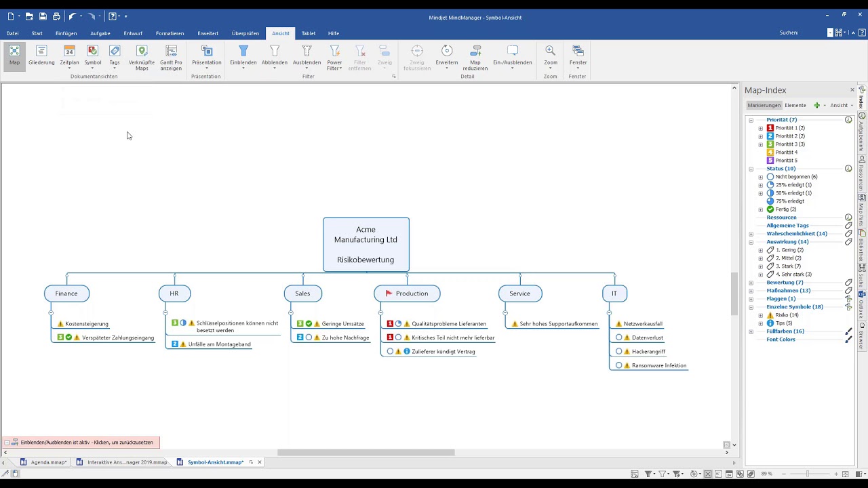Collapse the Status group
The image size is (868, 488).
click(751, 169)
